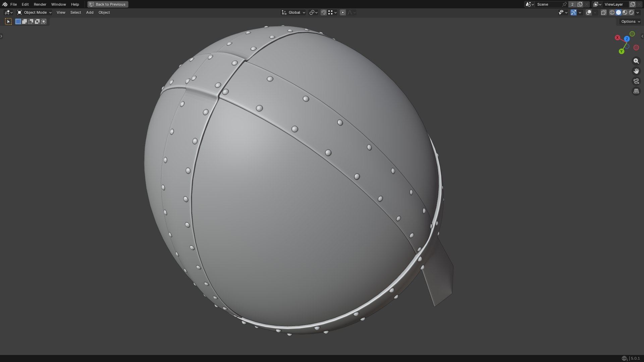Click the Scene name field
The image size is (644, 362).
click(x=548, y=4)
